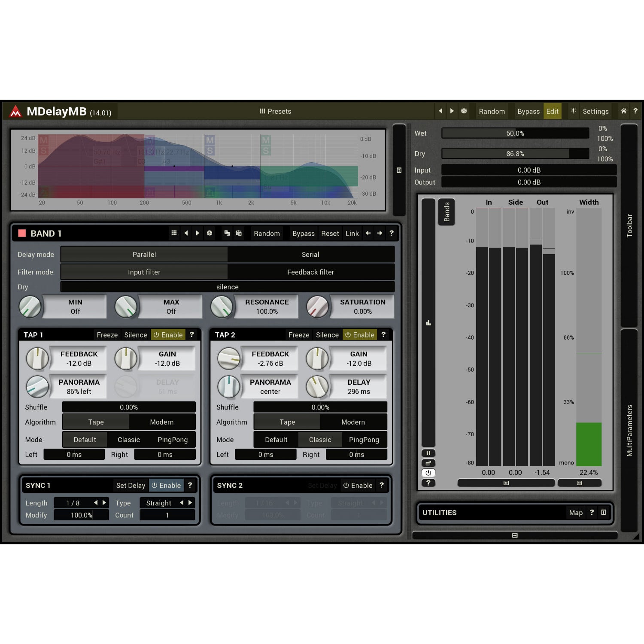This screenshot has height=644, width=644.
Task: Click the Output gain field
Action: (x=529, y=182)
